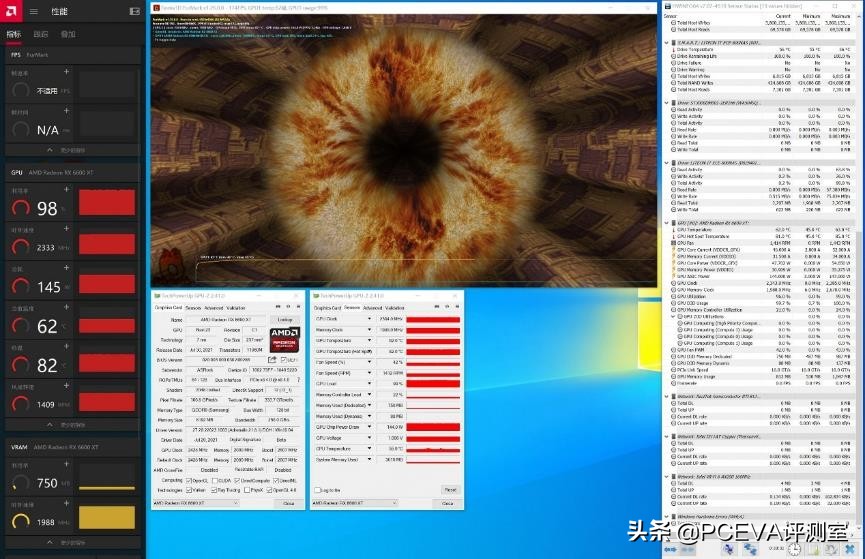This screenshot has height=559, width=865.
Task: Click the AMD logo in Radeon Software
Action: point(11,10)
